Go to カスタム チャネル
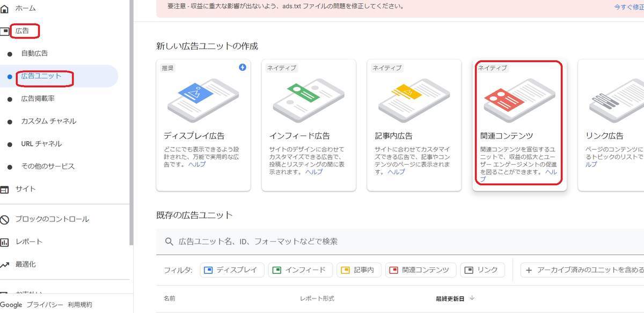The height and width of the screenshot is (313, 644). [48, 121]
